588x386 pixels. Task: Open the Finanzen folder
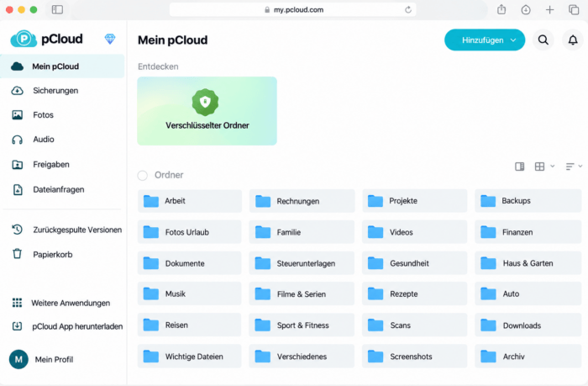pyautogui.click(x=528, y=232)
